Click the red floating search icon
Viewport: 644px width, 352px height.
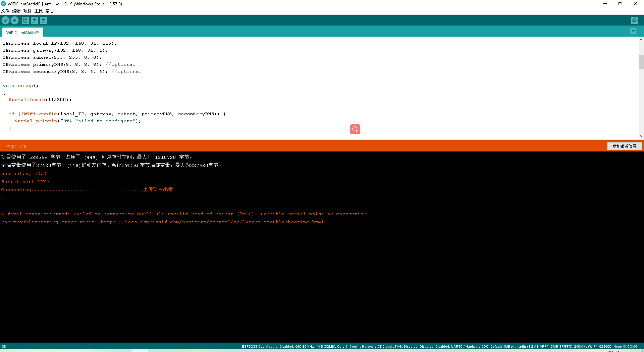[355, 129]
